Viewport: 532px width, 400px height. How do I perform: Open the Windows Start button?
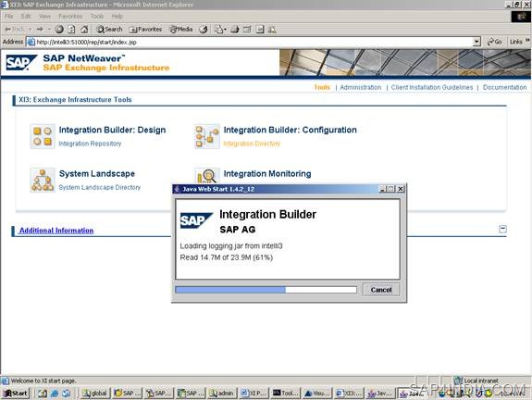[16, 394]
